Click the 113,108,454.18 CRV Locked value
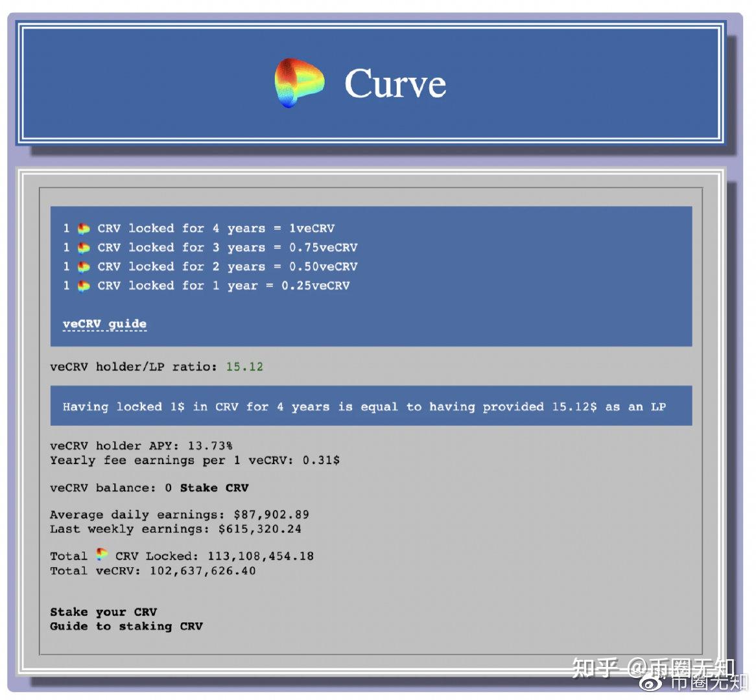The image size is (756, 700). [261, 556]
